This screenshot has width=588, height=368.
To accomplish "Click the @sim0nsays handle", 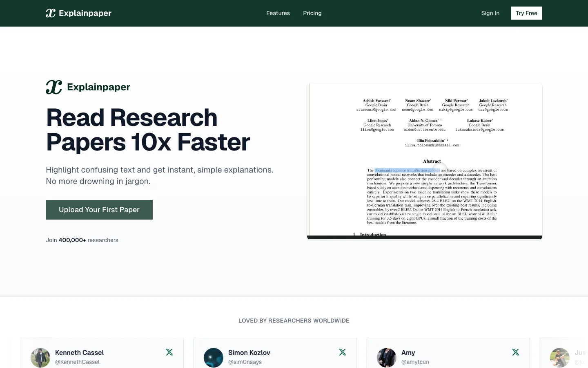I will pyautogui.click(x=245, y=362).
